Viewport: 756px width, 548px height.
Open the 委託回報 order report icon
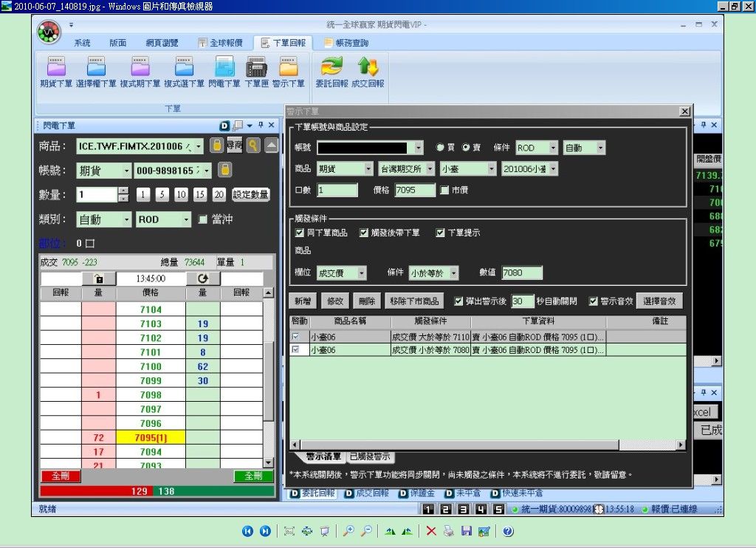331,72
